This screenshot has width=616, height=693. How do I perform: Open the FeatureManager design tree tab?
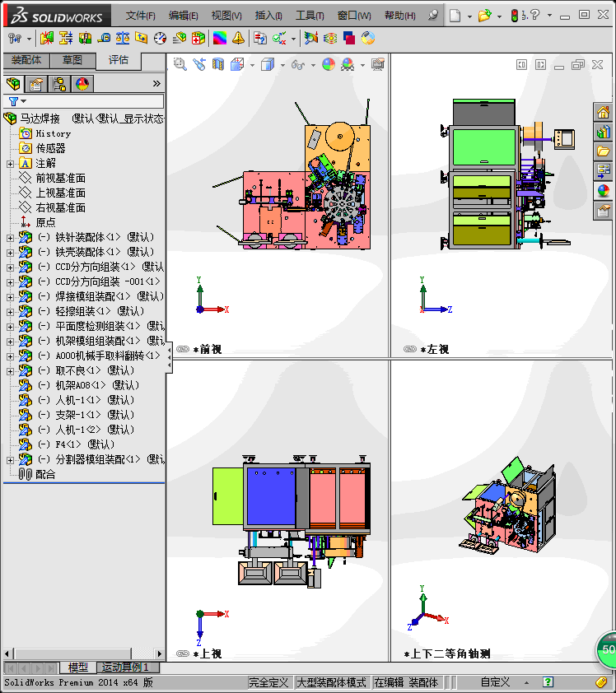point(13,83)
